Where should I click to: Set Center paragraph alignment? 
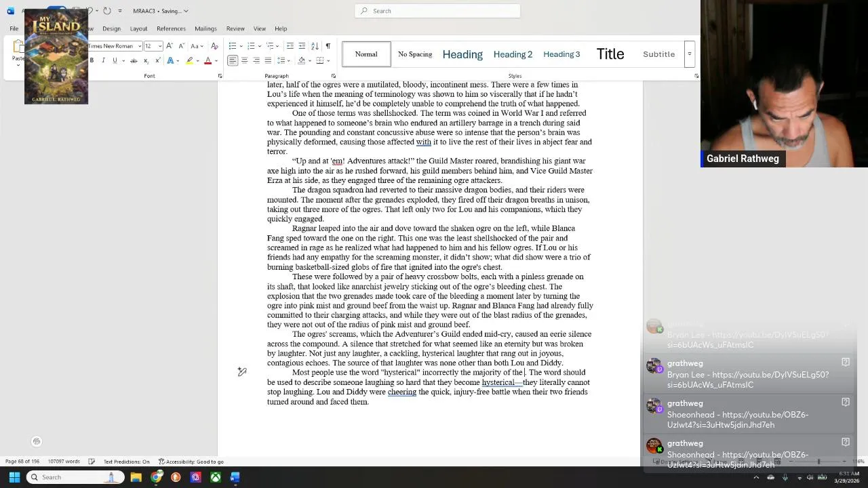(244, 60)
